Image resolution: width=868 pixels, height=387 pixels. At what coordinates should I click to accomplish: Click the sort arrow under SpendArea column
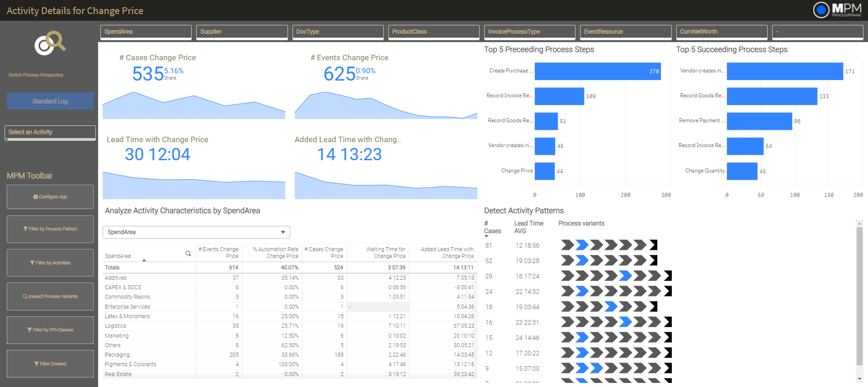[x=144, y=260]
